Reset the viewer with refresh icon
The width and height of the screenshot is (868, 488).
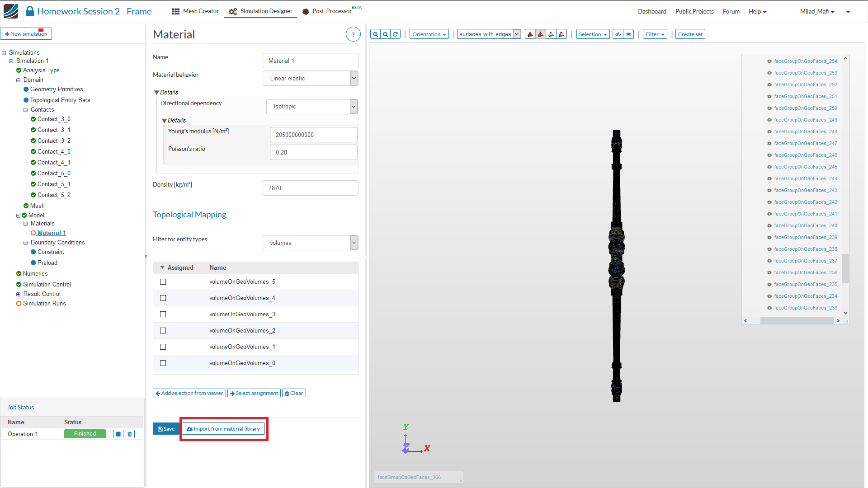pos(395,34)
